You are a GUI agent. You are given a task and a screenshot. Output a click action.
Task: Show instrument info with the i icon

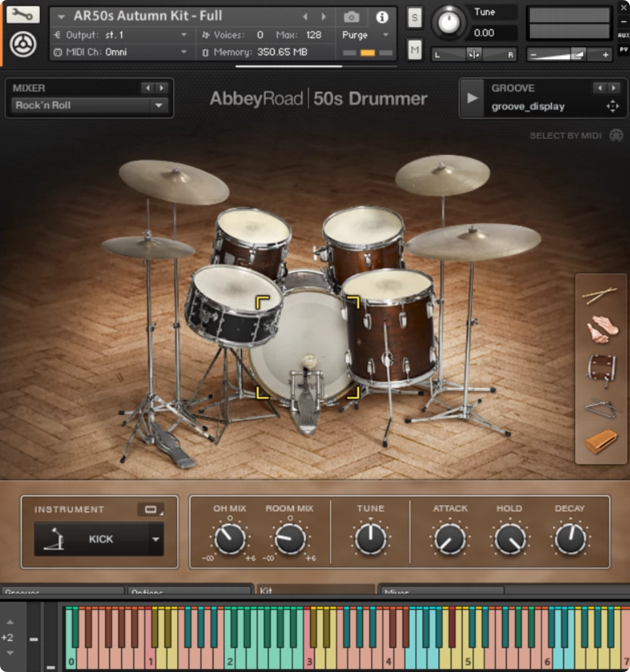(382, 17)
